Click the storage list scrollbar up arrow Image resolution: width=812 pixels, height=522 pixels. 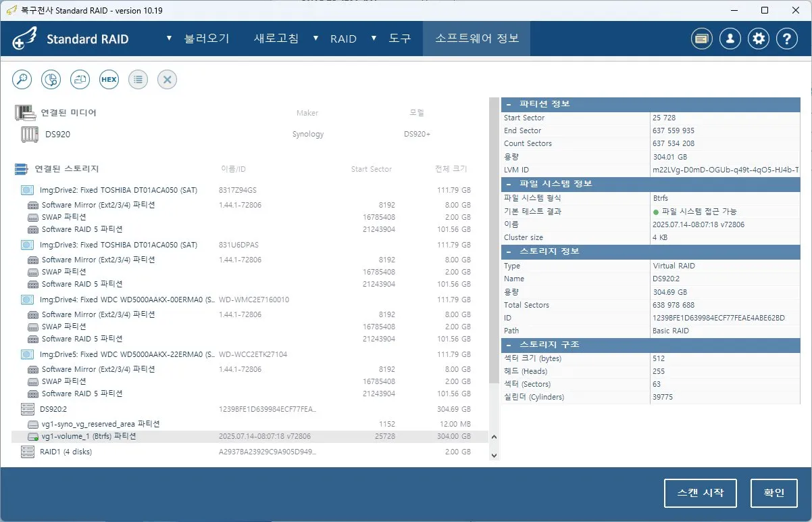pyautogui.click(x=494, y=438)
